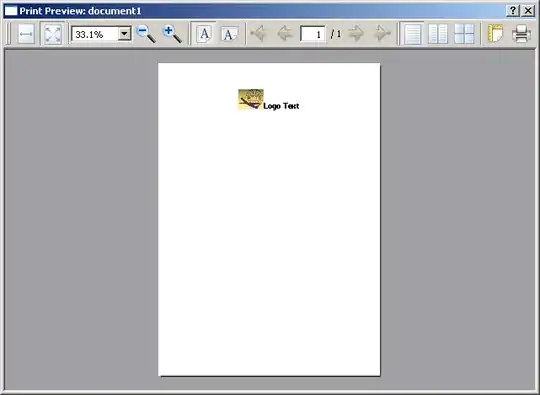Select Portrait orientation

pos(204,34)
